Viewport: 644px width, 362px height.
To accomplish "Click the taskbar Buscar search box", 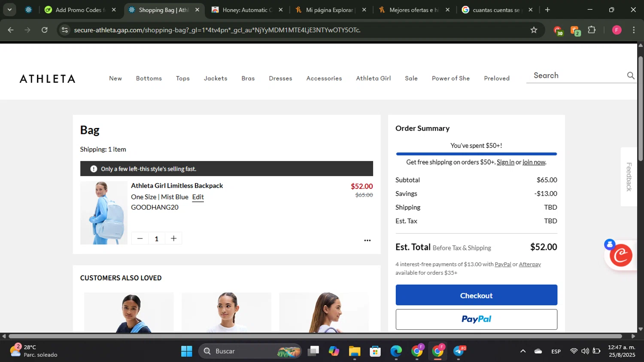I will click(250, 351).
